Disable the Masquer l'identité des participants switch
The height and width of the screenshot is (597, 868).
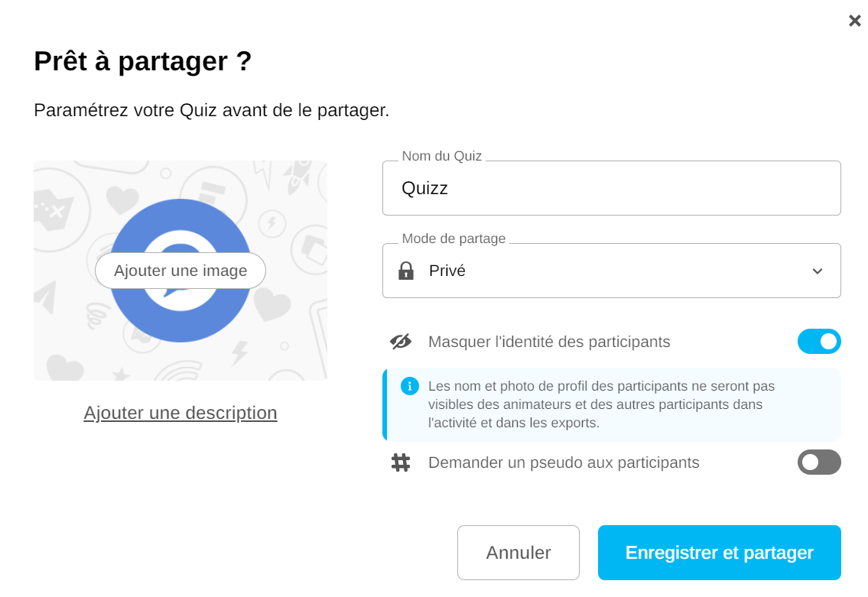point(818,342)
